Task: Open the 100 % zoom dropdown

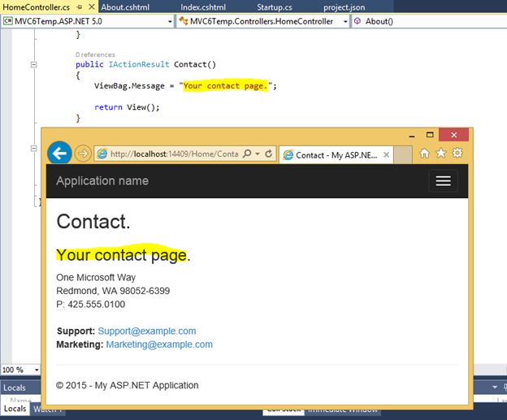Action: coord(37,370)
